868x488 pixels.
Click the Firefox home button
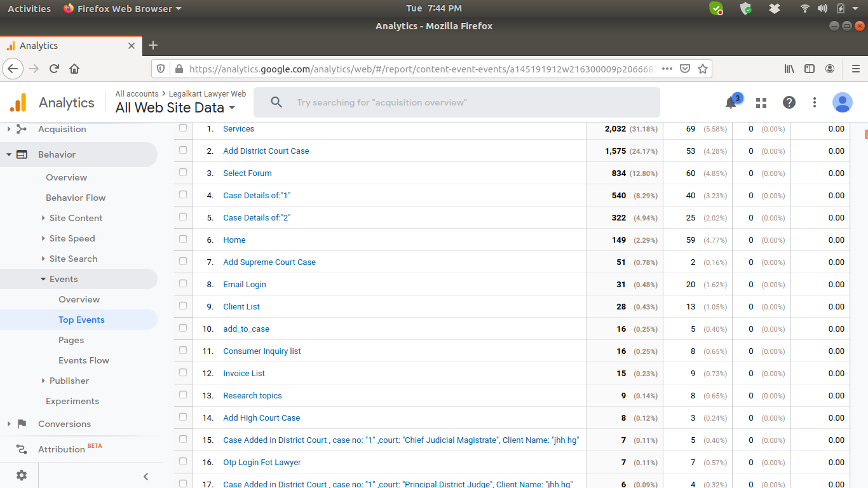[x=74, y=69]
